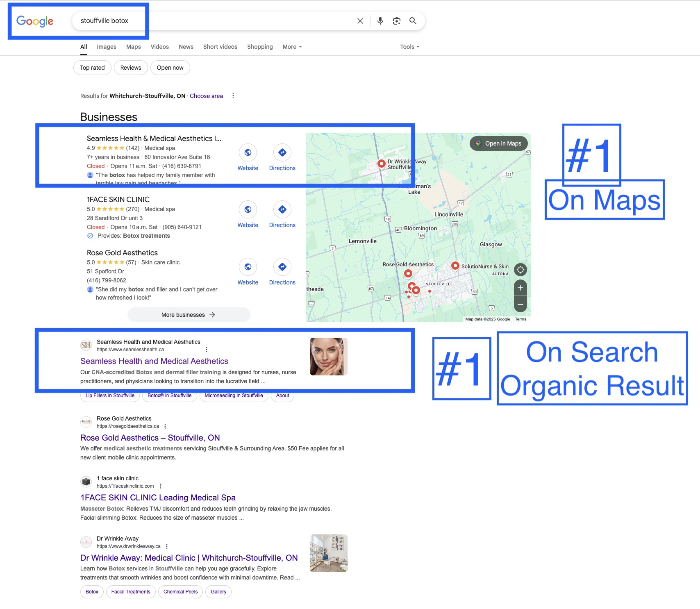
Task: Click the Google logo
Action: [35, 21]
